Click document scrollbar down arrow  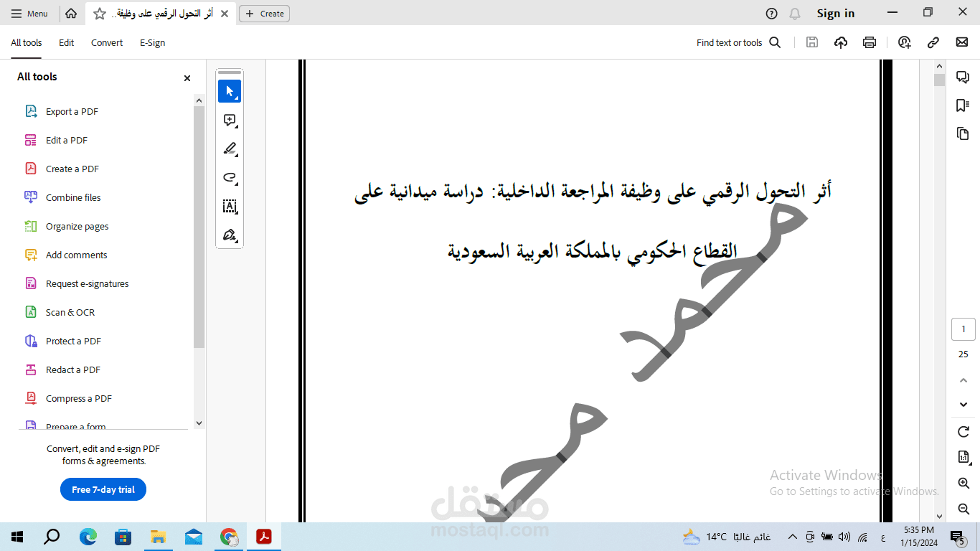click(x=939, y=516)
